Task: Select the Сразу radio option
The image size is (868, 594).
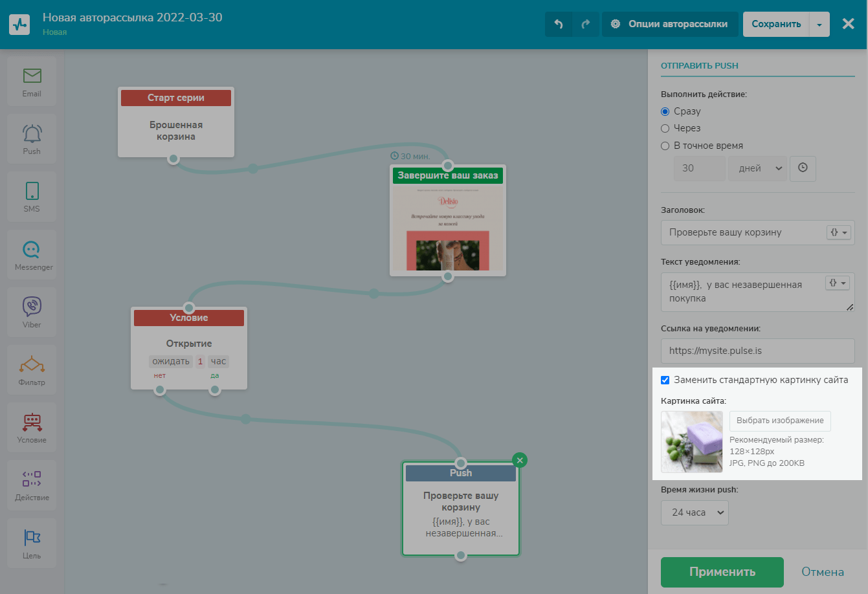Action: 665,111
